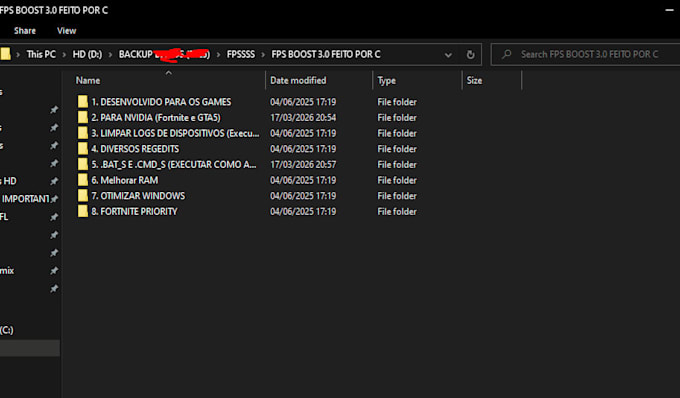The image size is (680, 398).
Task: Navigate to FPSSSS breadcrumb folder
Action: pyautogui.click(x=241, y=54)
